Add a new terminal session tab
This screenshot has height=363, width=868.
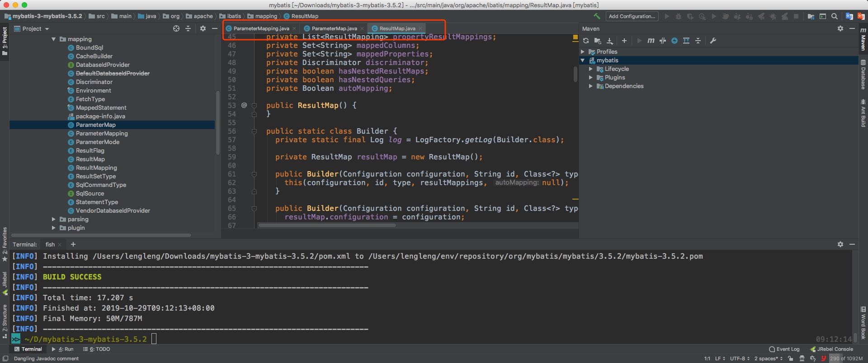(x=73, y=244)
